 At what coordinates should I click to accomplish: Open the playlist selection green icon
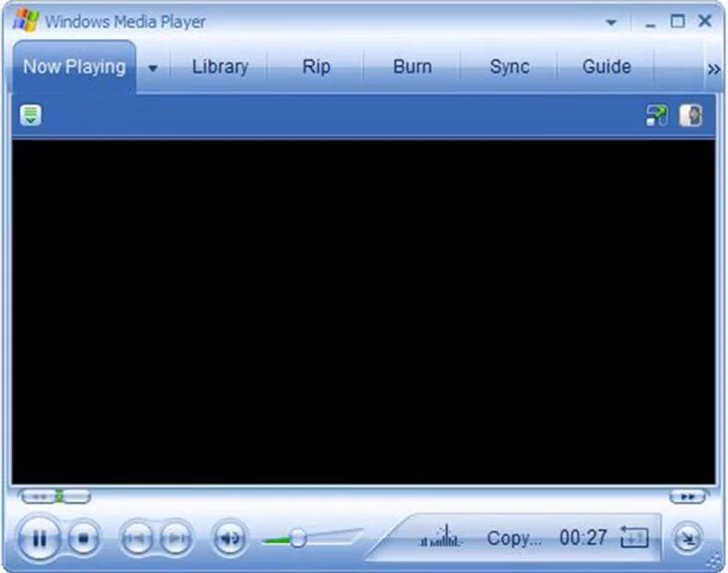pos(31,115)
